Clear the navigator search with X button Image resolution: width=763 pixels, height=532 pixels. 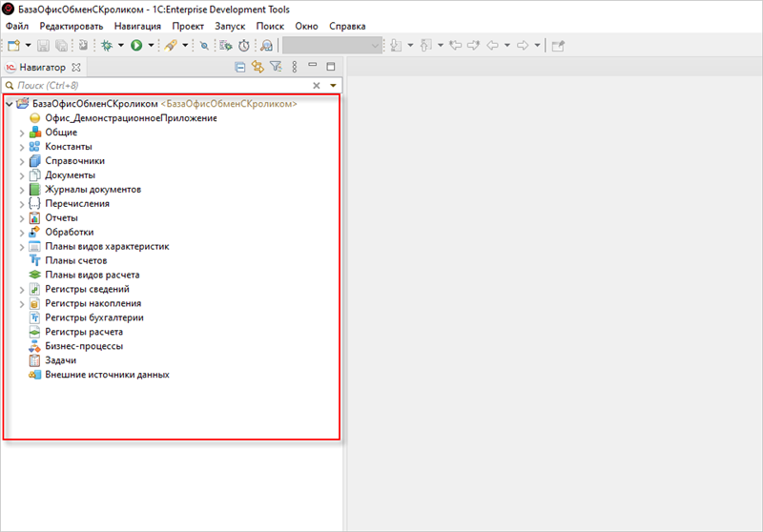[x=317, y=85]
